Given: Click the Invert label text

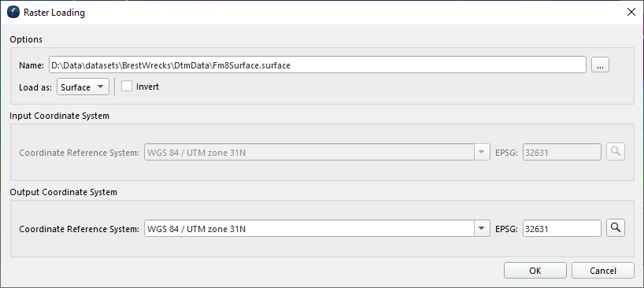Looking at the screenshot, I should (147, 87).
